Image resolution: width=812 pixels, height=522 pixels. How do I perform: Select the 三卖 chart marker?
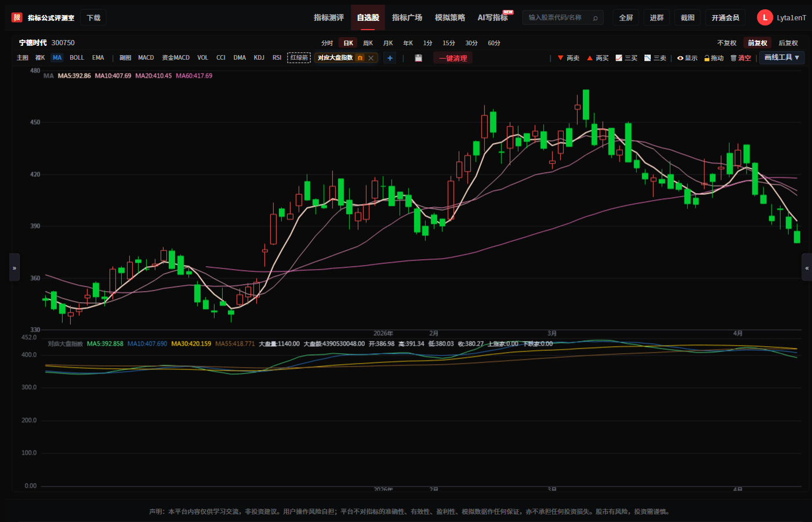(655, 58)
